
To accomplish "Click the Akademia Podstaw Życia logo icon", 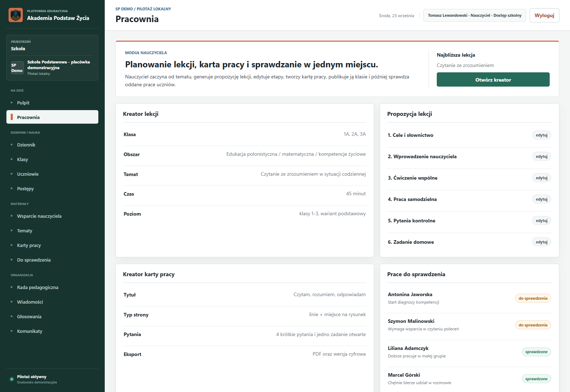I will pyautogui.click(x=16, y=15).
